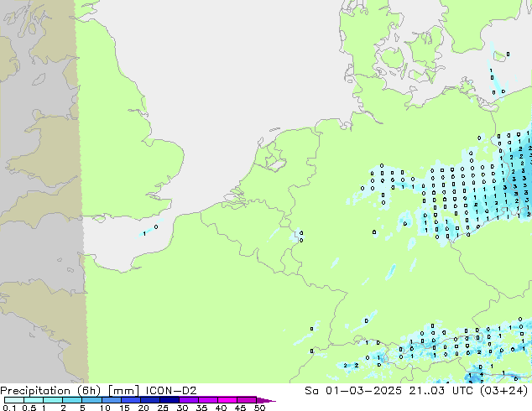This screenshot has width=532, height=411.
Task: Click the legend scale label '35'
Action: point(201,408)
